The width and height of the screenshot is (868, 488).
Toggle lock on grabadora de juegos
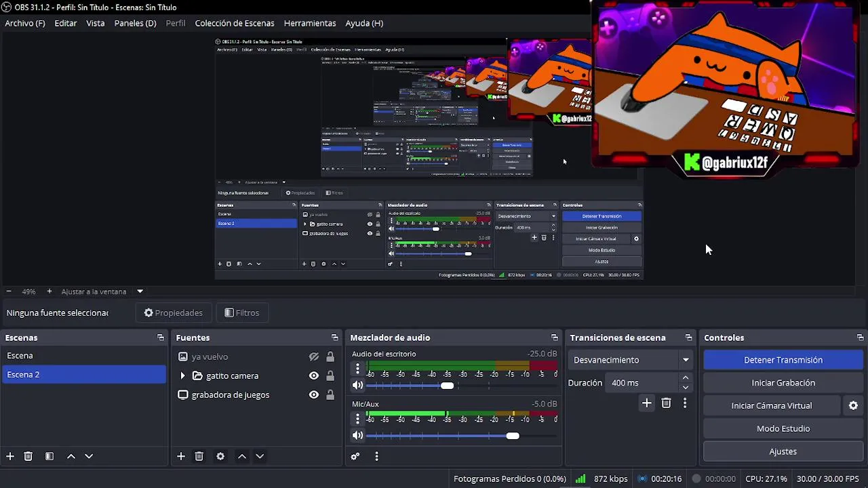pyautogui.click(x=330, y=394)
